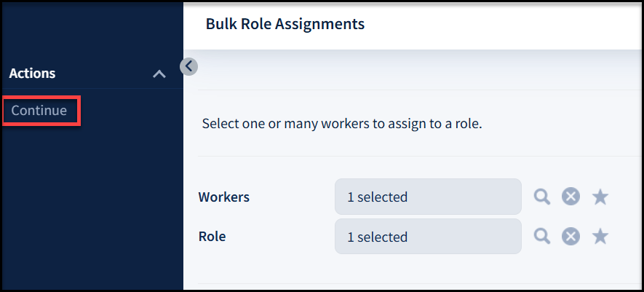Focus the Role selection field

(466, 237)
